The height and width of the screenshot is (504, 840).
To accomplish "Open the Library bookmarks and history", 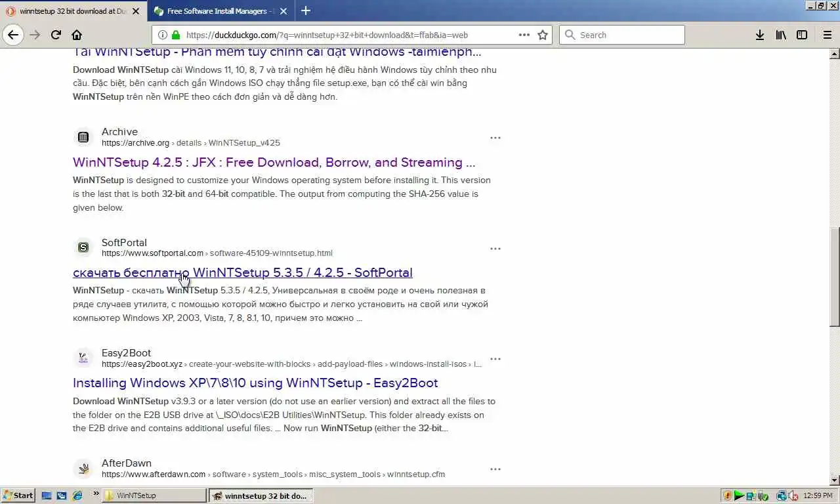I will pyautogui.click(x=781, y=35).
